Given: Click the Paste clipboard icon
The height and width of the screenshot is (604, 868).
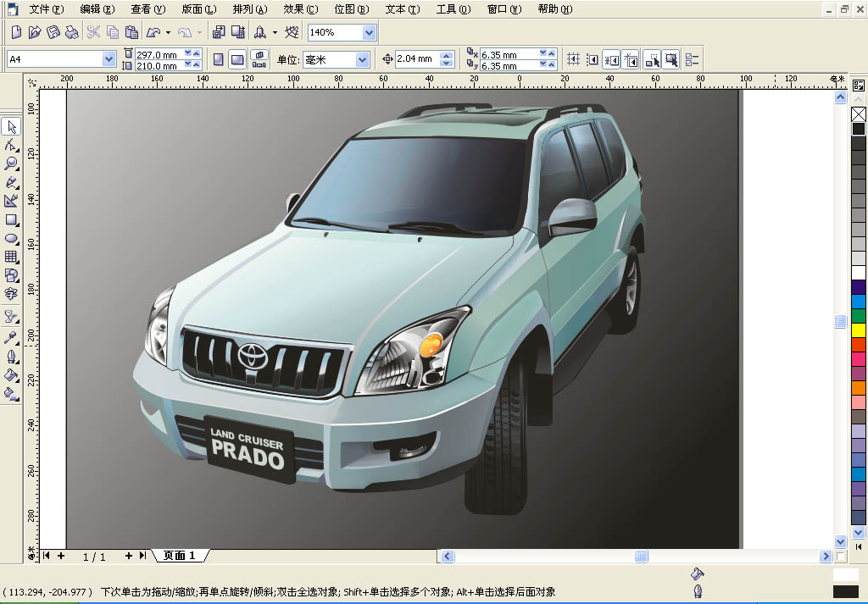Looking at the screenshot, I should pos(131,32).
